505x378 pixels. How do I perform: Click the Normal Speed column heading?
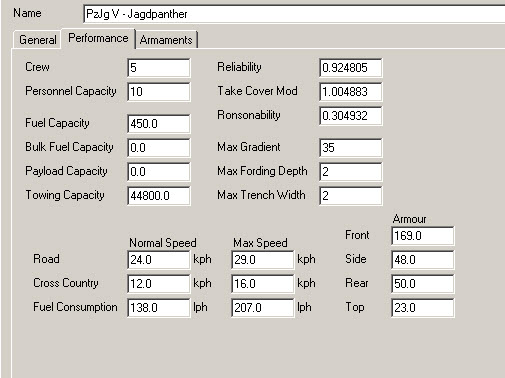(163, 243)
